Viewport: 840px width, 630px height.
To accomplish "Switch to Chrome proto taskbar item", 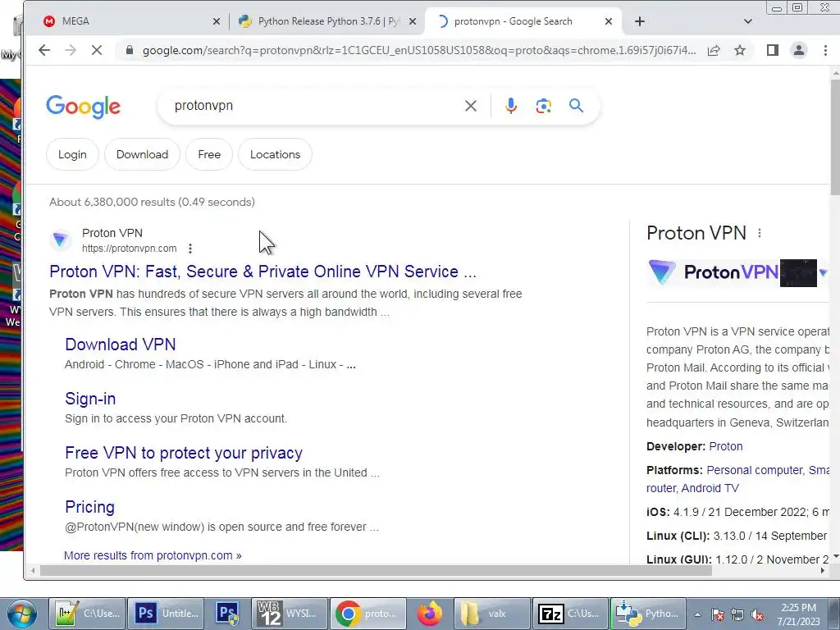I will pos(367,614).
